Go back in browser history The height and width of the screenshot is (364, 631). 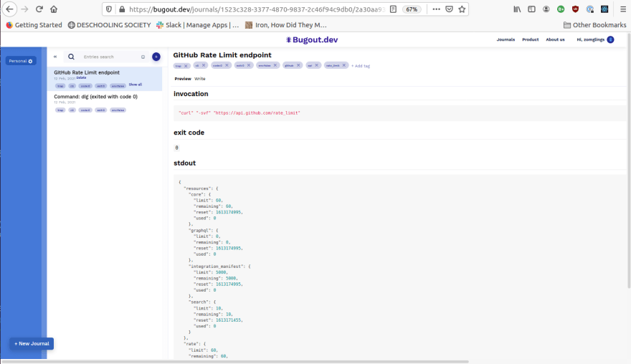coord(9,9)
